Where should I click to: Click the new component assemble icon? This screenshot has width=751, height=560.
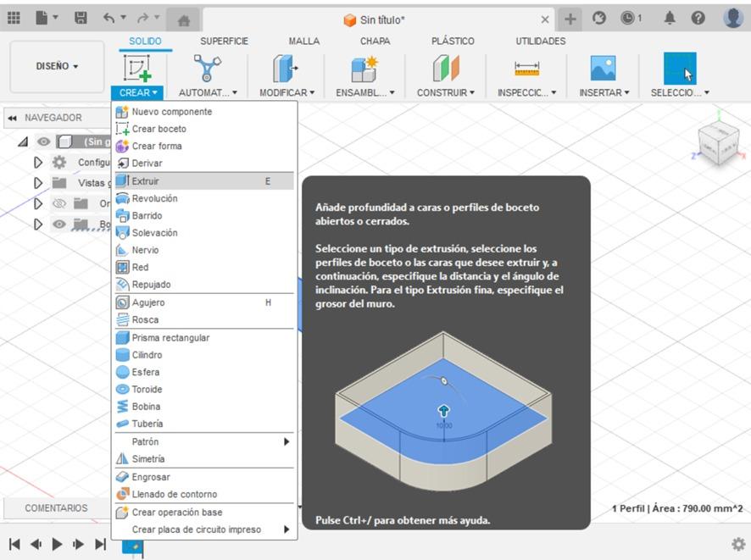click(364, 69)
